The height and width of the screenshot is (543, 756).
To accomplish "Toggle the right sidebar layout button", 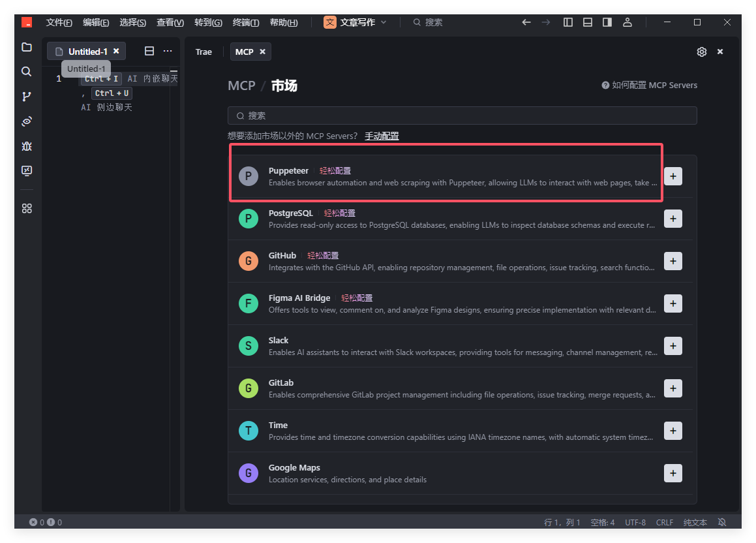I will coord(607,22).
